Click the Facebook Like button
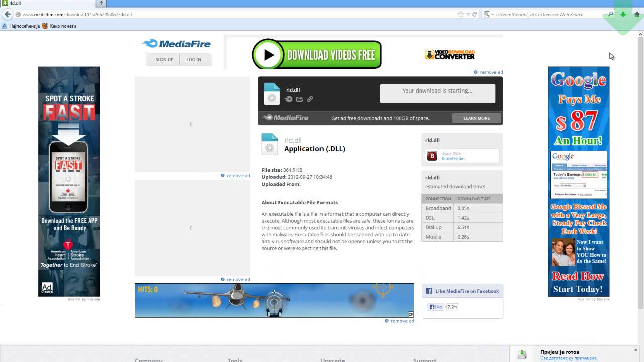644x362 pixels. point(435,307)
